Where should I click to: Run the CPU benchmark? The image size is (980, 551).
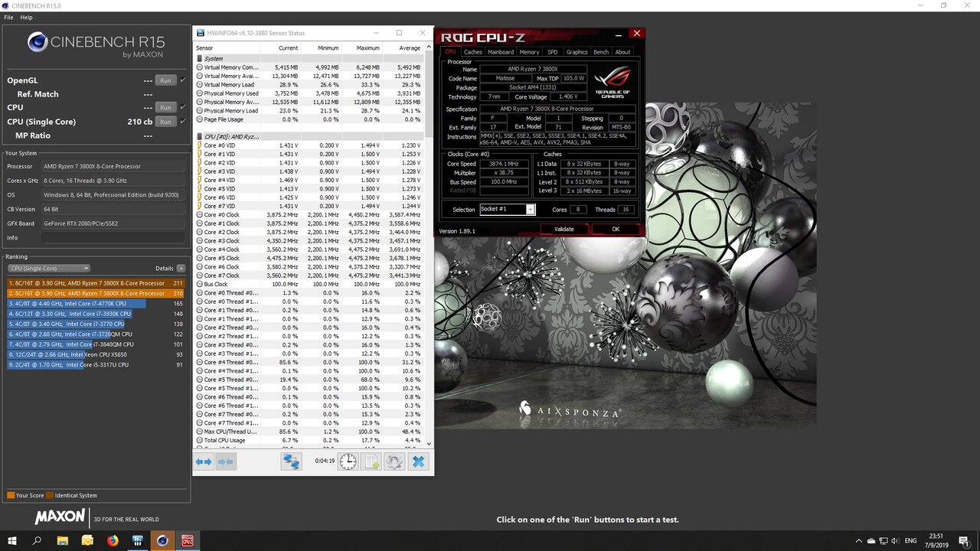pos(165,108)
